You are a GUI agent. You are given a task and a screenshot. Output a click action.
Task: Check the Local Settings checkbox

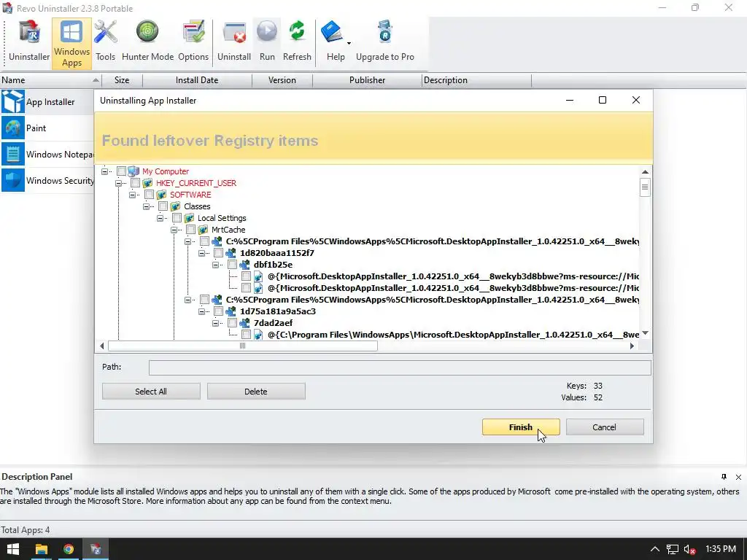click(x=177, y=218)
